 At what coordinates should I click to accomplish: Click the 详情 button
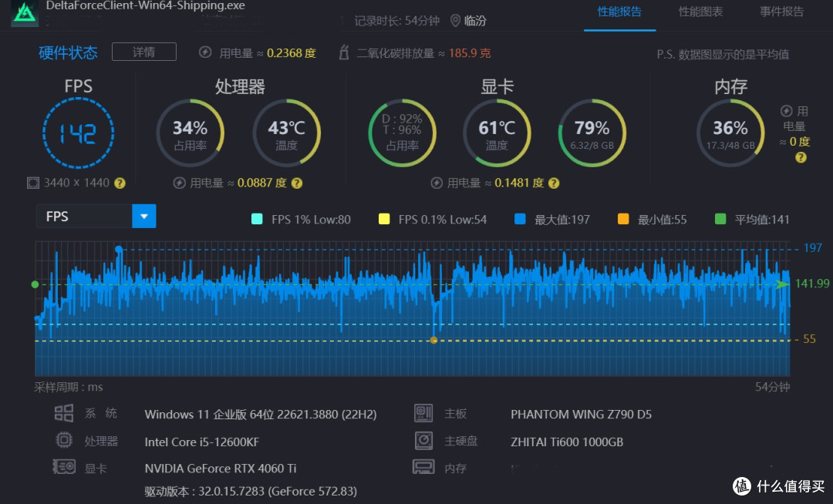tap(144, 52)
